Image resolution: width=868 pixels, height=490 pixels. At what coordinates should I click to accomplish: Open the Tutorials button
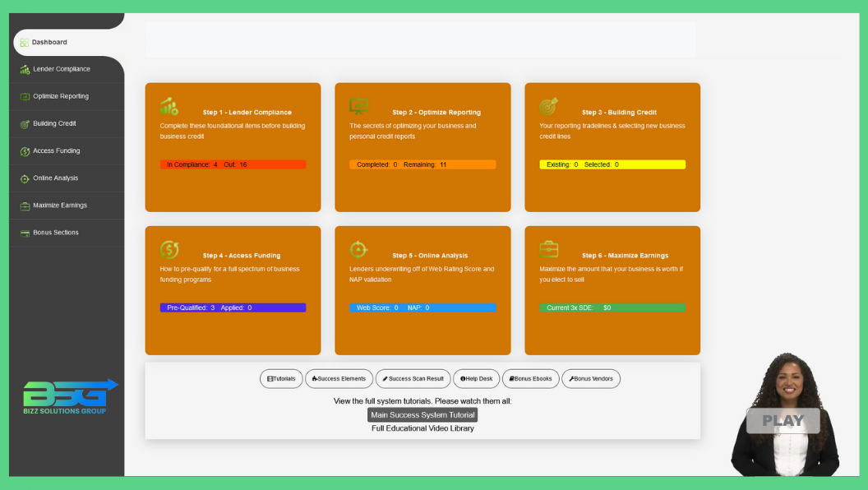[281, 379]
